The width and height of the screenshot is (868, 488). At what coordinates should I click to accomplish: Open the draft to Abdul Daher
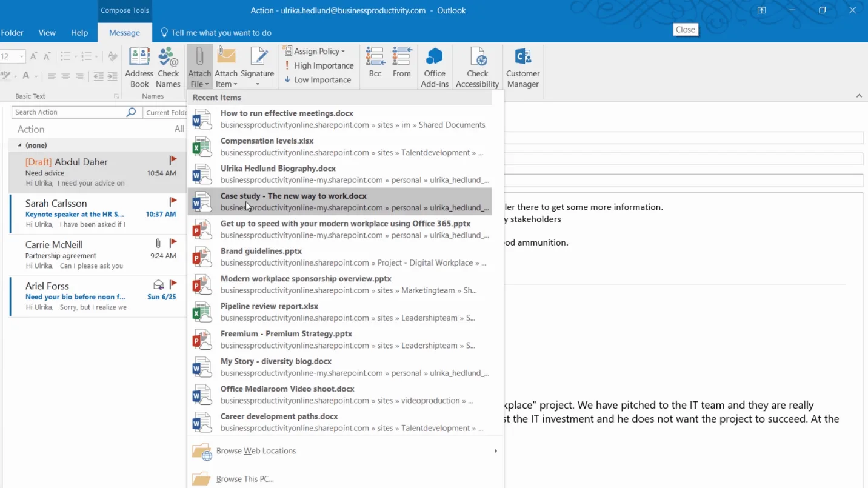point(98,172)
